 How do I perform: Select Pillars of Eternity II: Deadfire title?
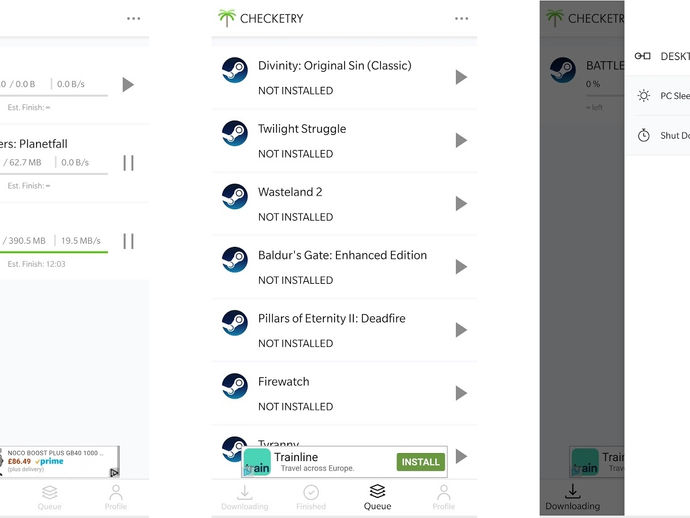[x=332, y=318]
